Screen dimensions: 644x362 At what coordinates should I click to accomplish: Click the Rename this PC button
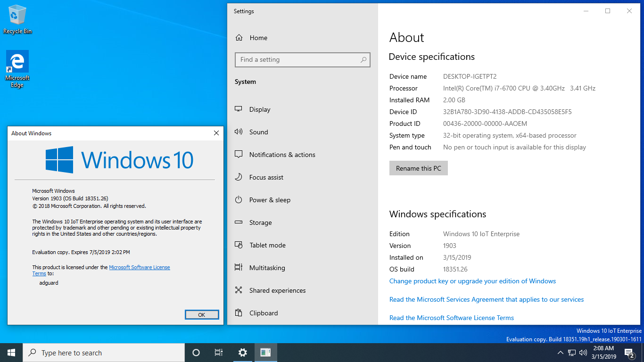click(419, 168)
